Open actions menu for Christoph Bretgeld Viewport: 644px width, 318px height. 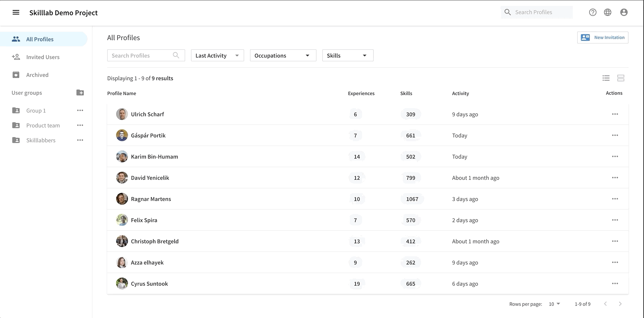coord(615,241)
